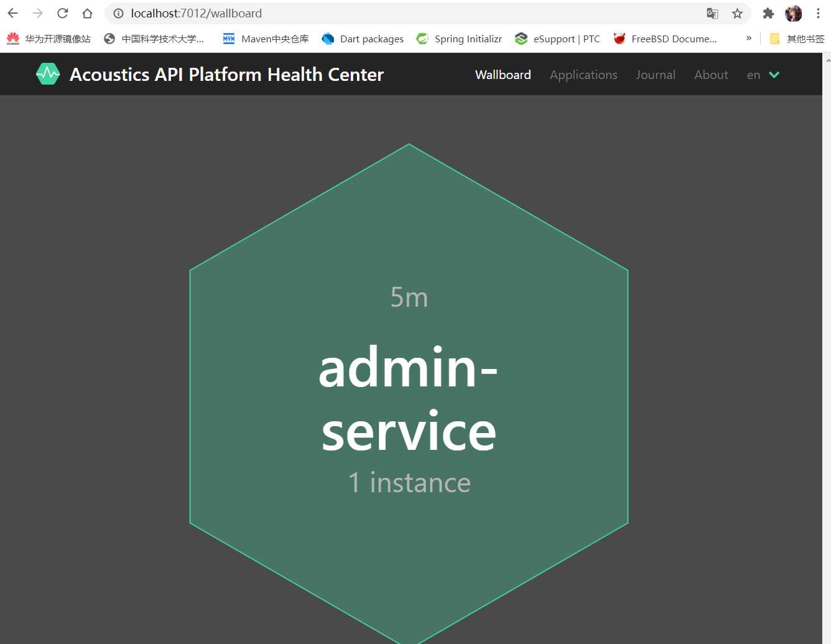Open the Spring Initializr bookmark
831x644 pixels.
point(459,39)
